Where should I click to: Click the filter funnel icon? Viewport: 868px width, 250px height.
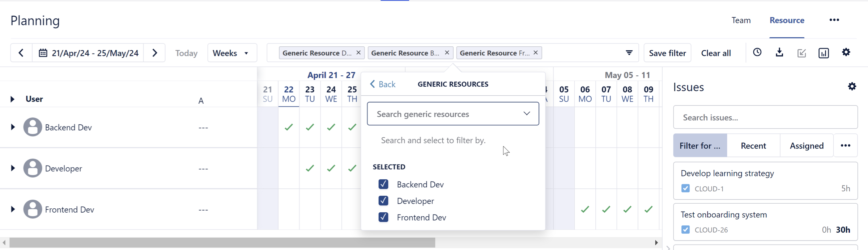tap(629, 53)
